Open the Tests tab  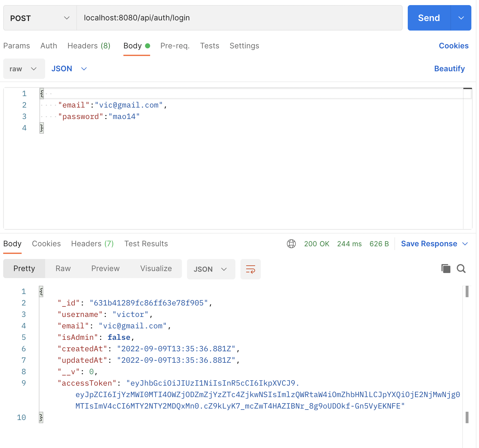pos(210,46)
